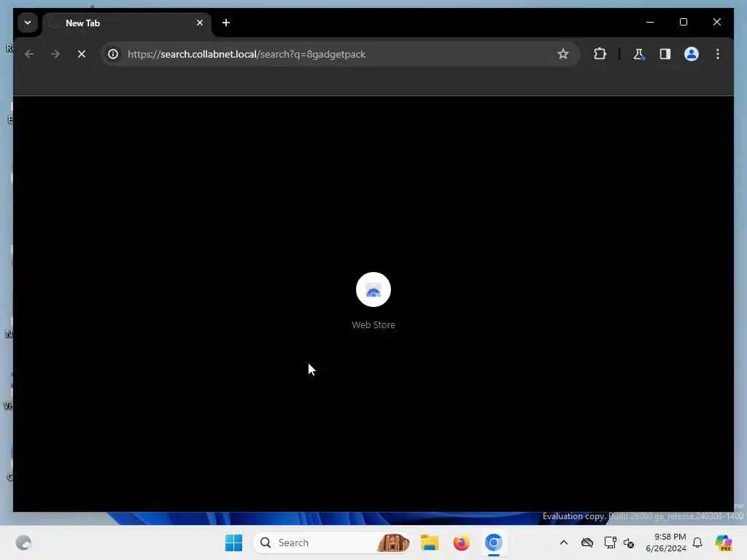The width and height of the screenshot is (747, 560).
Task: Click the taskbar Search box
Action: pos(333,542)
